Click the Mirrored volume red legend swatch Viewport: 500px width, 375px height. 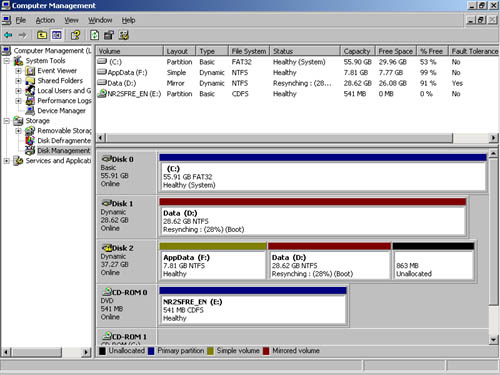(x=266, y=351)
